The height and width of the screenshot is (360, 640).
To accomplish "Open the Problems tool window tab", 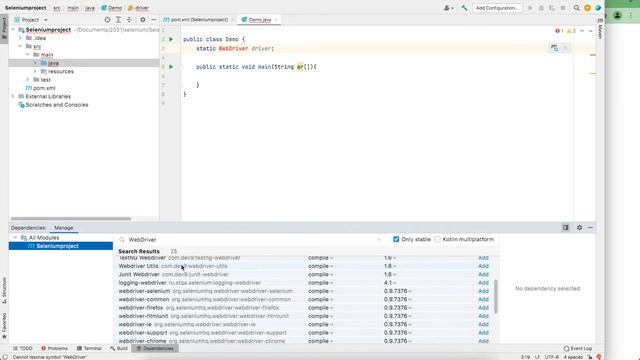I will (54, 348).
